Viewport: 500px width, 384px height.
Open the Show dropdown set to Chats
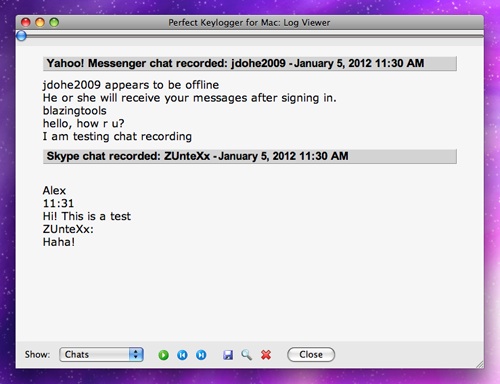click(101, 354)
